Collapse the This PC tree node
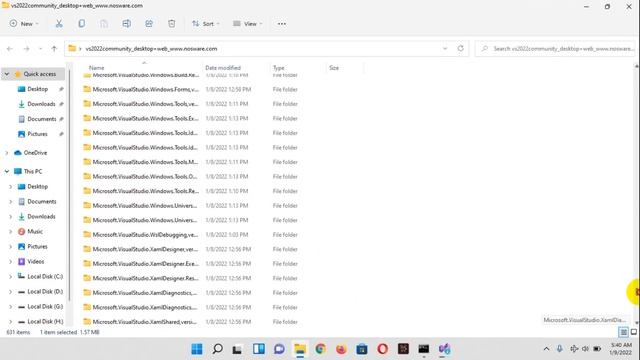Screen dimensions: 640x360 [7, 171]
